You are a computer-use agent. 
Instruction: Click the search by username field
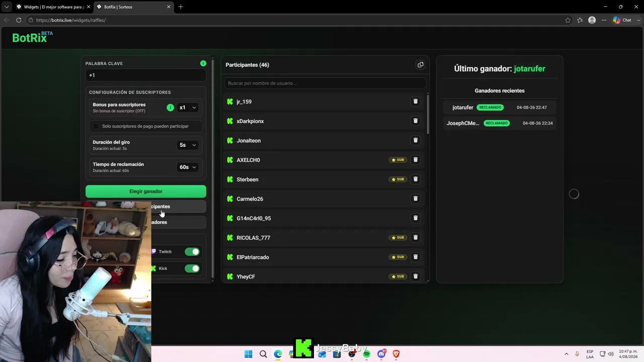tap(325, 83)
